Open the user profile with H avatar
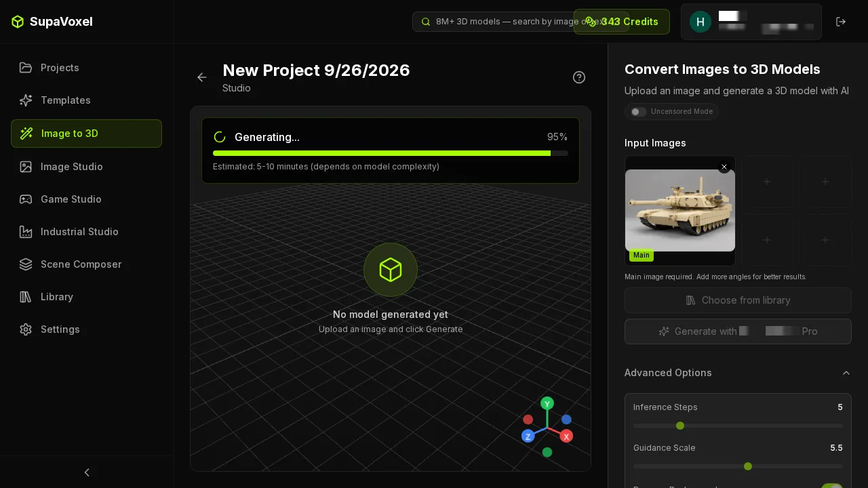 tap(751, 22)
